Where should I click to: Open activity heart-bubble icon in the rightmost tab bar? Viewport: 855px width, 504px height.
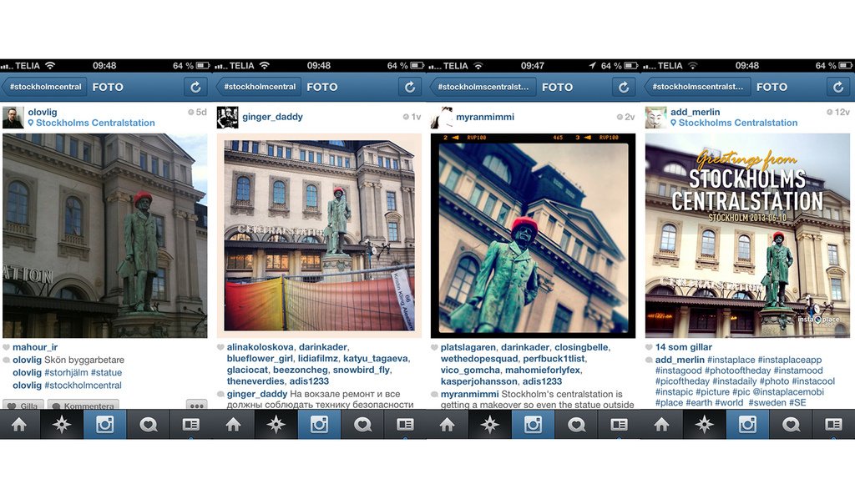coord(790,425)
